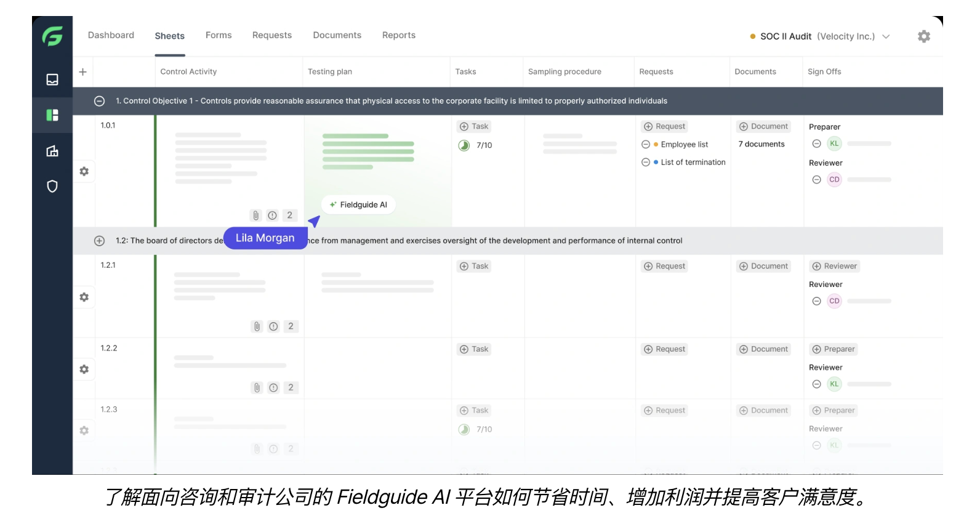Click alert icon in row 1.0.1
This screenshot has width=980, height=521.
(272, 216)
